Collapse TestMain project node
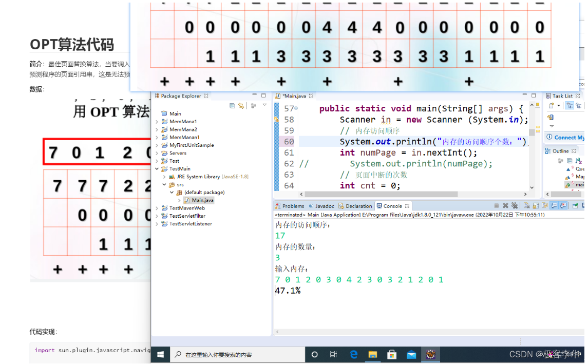Screen dimensions: 588x364 click(x=157, y=169)
